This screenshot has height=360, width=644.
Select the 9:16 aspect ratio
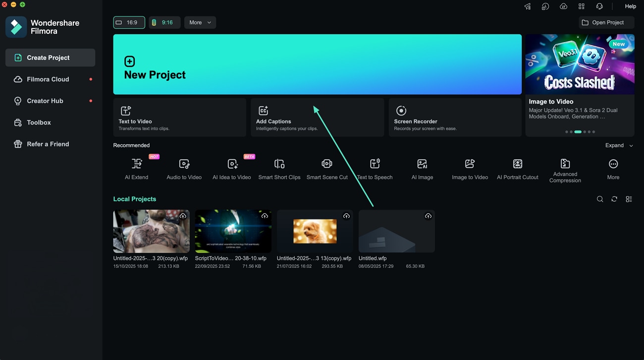[164, 22]
